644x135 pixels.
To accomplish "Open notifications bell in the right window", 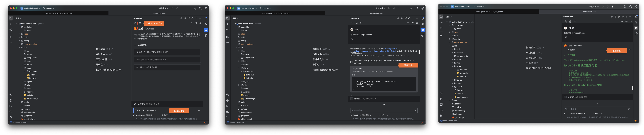I will pos(636,17).
